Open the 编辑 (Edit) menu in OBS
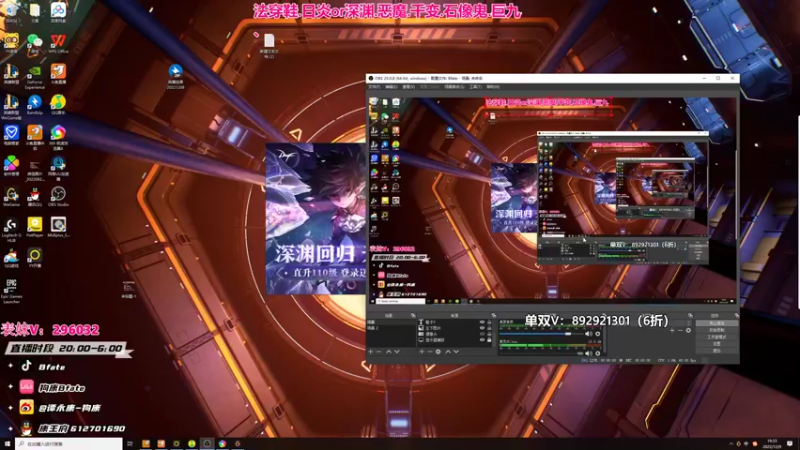 (x=391, y=87)
